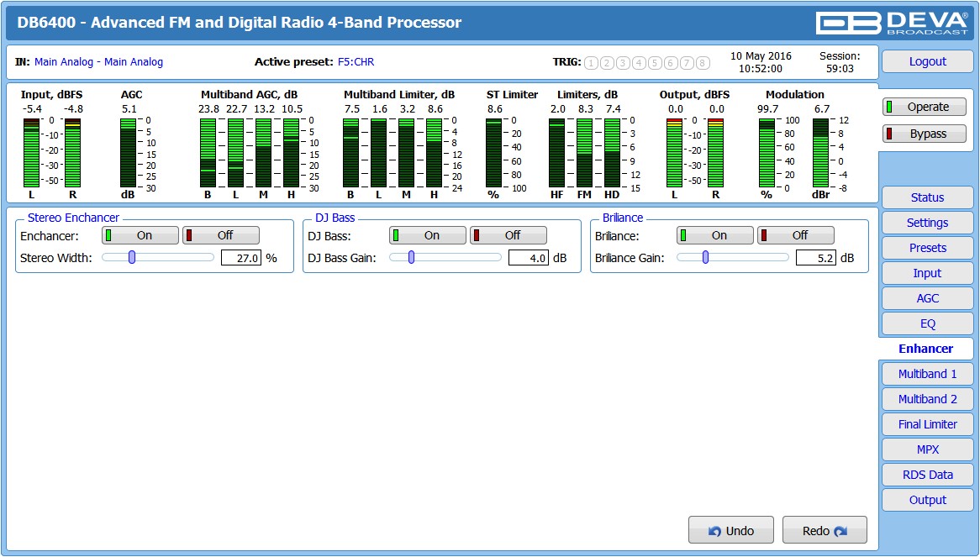Open the MPX page

click(x=928, y=449)
